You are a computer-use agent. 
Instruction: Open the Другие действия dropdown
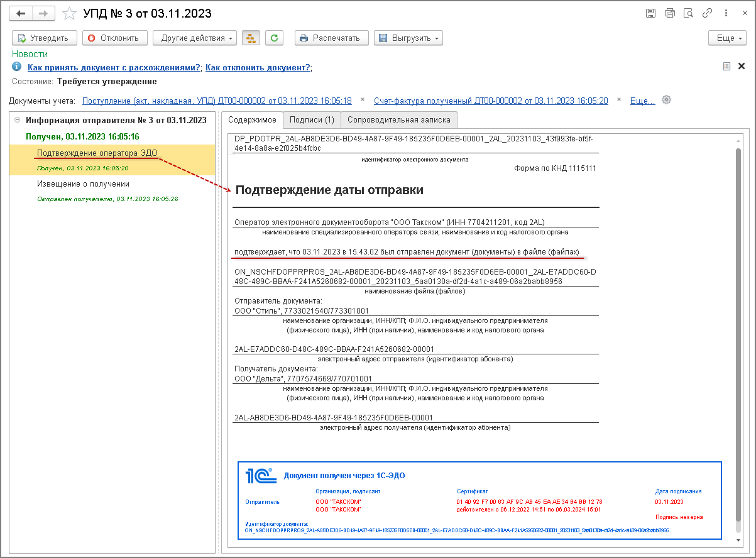tap(195, 38)
